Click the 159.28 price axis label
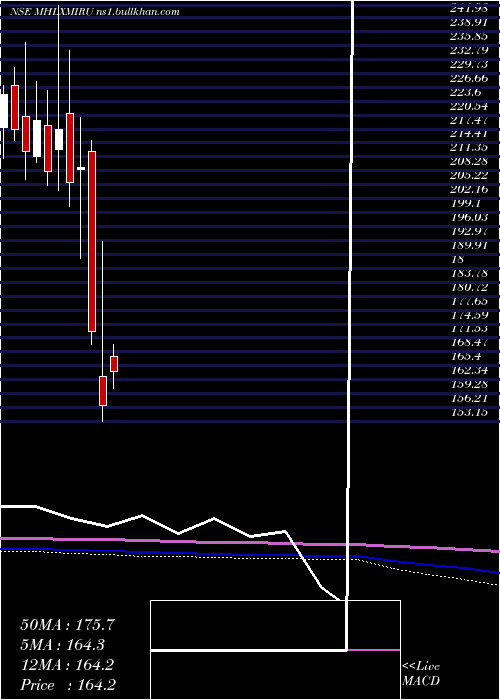Image resolution: width=500 pixels, height=700 pixels. pyautogui.click(x=472, y=384)
